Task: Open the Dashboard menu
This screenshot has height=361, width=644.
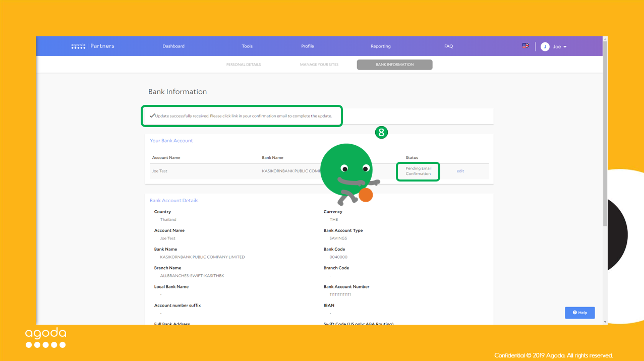Action: point(173,46)
